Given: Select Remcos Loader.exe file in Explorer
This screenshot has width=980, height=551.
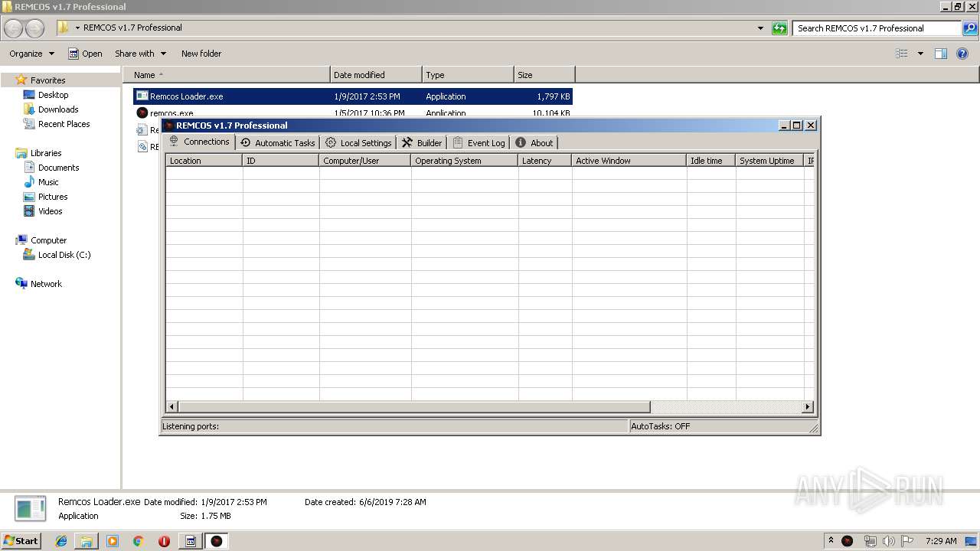Looking at the screenshot, I should pyautogui.click(x=353, y=96).
